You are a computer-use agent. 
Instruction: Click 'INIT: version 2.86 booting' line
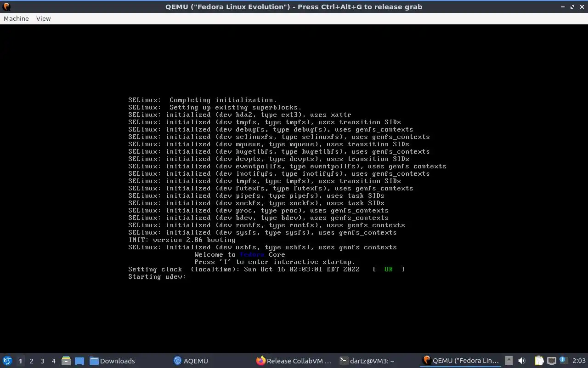click(182, 240)
